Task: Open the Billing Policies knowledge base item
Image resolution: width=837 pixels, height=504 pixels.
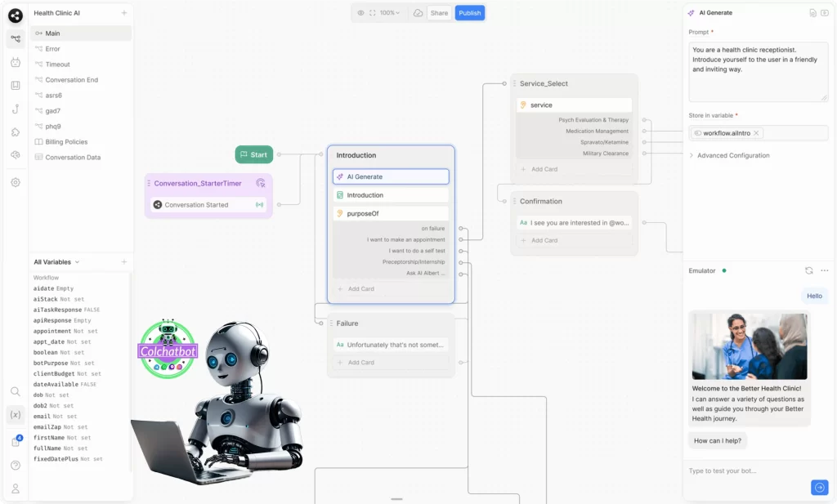Action: pyautogui.click(x=65, y=142)
